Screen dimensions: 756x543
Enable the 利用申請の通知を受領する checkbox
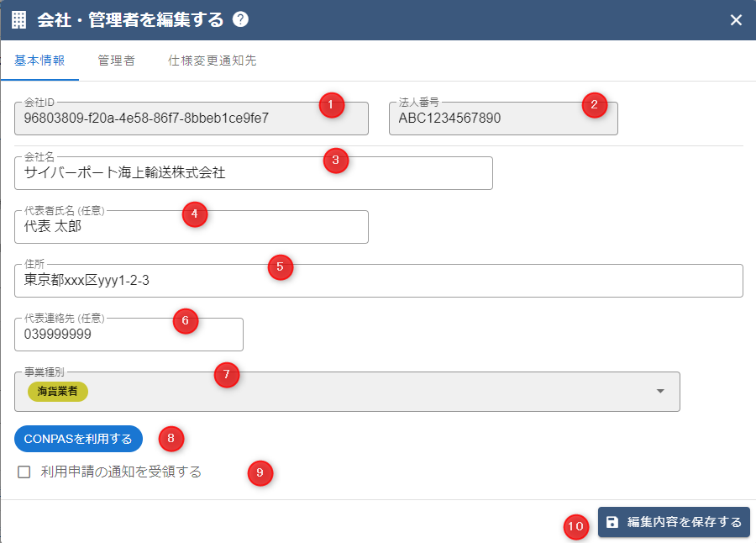click(24, 472)
